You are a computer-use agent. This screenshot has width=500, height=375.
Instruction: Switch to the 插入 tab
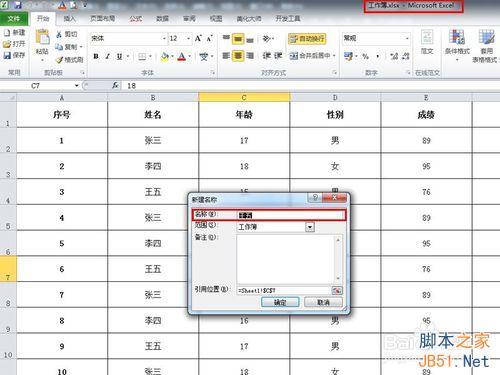tap(69, 19)
